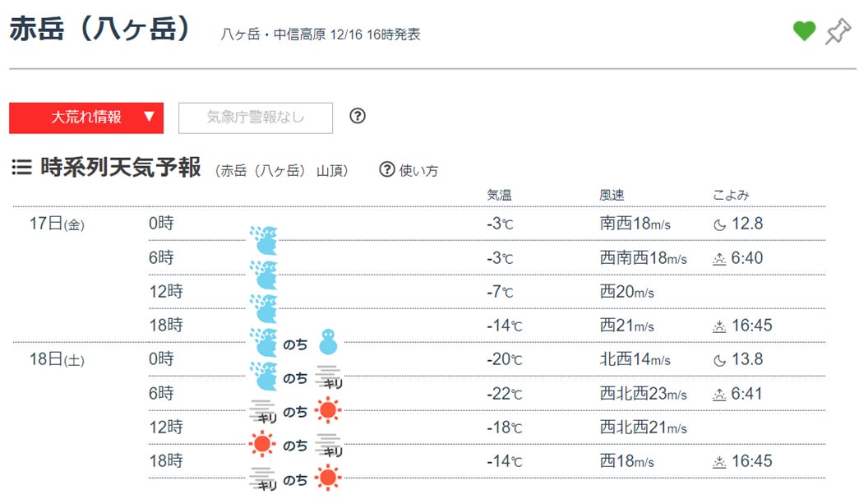
Task: Select the 17日(金) date label
Action: 57,224
